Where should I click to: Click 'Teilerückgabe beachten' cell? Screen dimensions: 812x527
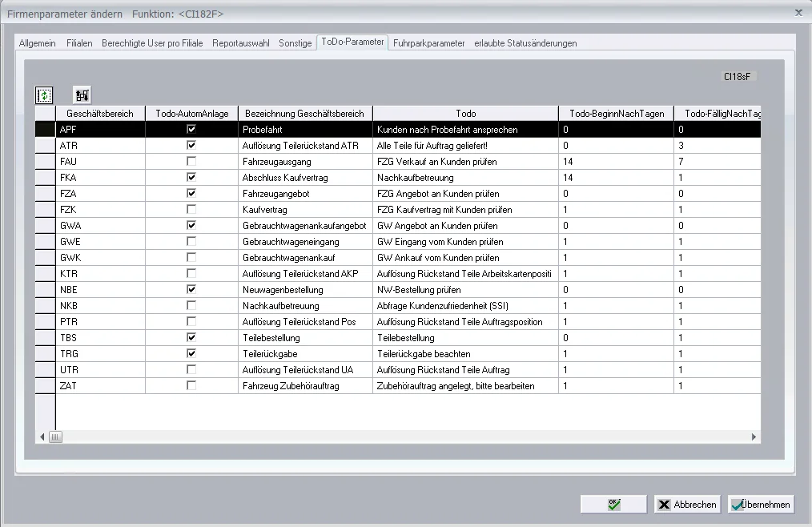[465, 354]
